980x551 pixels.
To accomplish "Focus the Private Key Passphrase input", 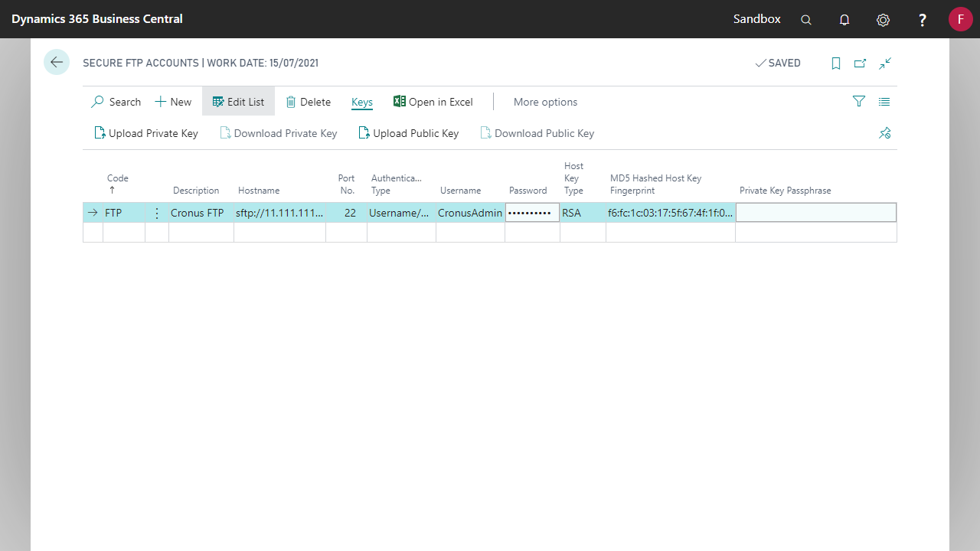I will (816, 213).
